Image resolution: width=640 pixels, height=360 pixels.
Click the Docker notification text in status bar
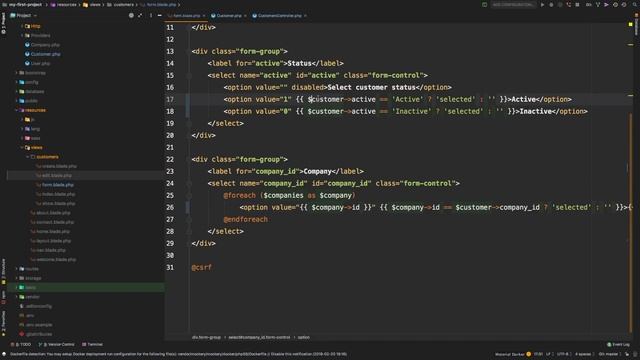(178, 354)
